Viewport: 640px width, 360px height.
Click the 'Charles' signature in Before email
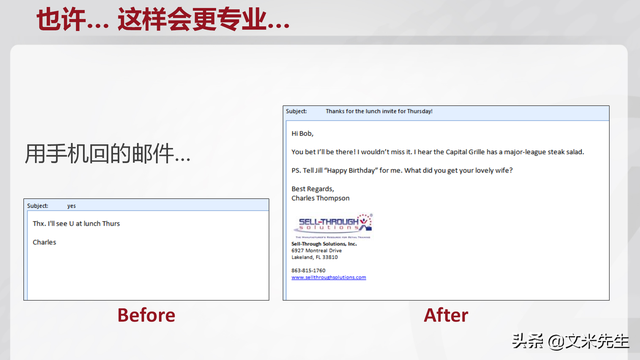click(44, 242)
